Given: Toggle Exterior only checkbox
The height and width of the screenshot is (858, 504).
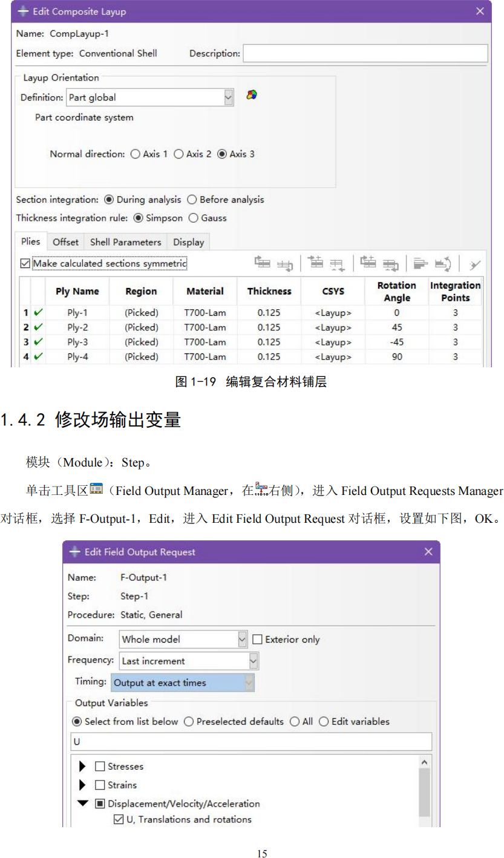Looking at the screenshot, I should tap(257, 639).
